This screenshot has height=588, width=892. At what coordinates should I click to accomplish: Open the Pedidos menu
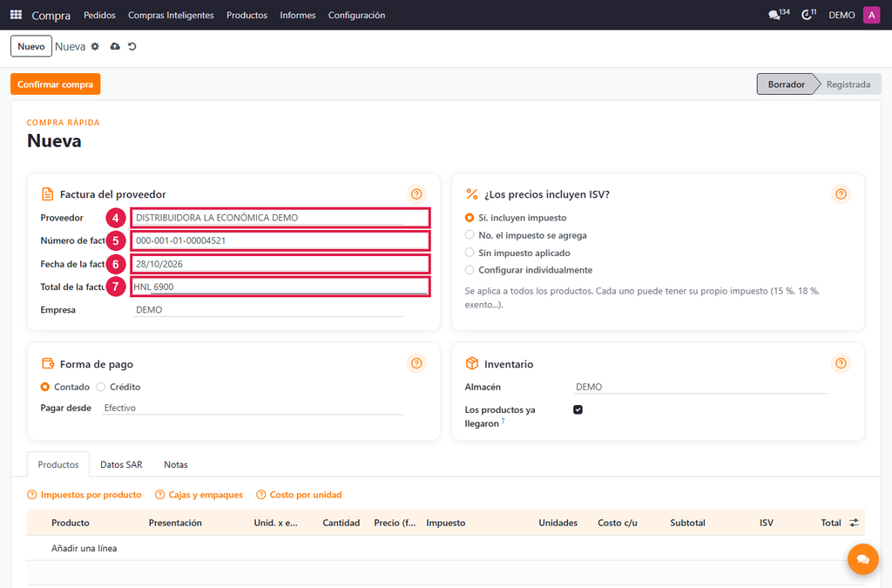99,15
